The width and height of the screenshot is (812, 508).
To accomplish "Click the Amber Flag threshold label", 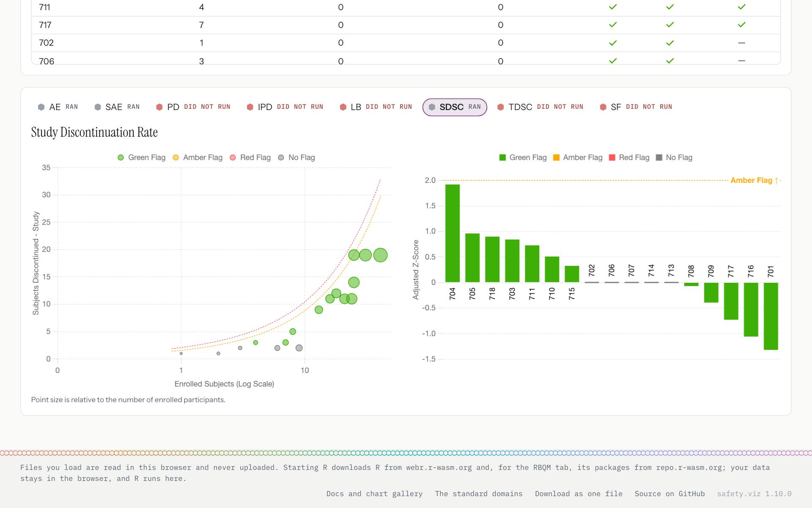I will click(x=754, y=180).
